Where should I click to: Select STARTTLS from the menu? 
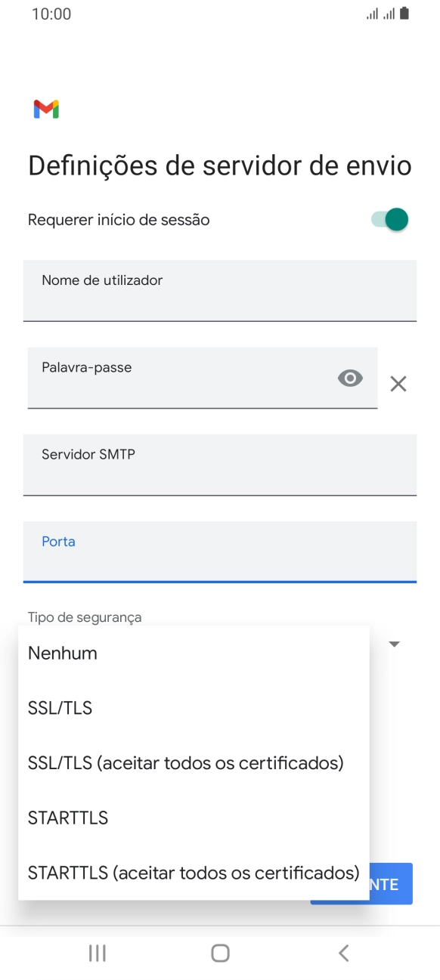[67, 818]
